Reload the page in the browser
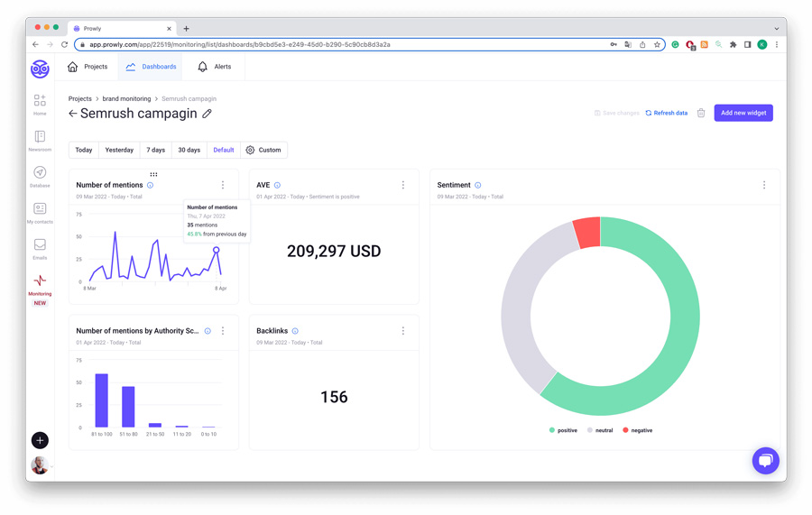The width and height of the screenshot is (812, 515). pos(64,44)
